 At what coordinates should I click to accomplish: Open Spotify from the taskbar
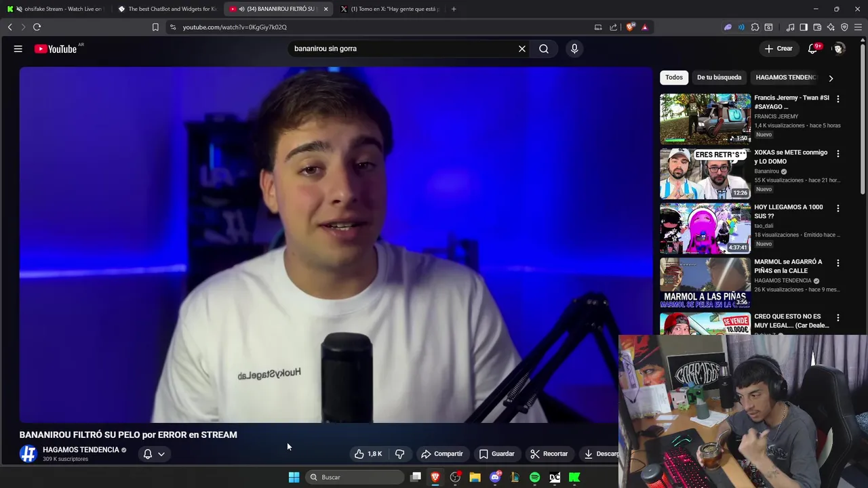tap(535, 477)
